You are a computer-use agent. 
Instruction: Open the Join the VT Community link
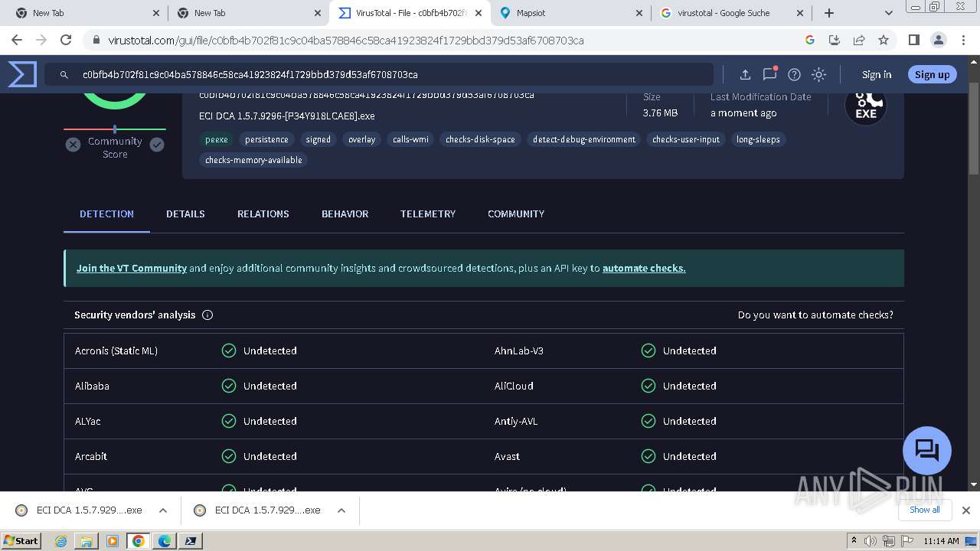(x=132, y=268)
